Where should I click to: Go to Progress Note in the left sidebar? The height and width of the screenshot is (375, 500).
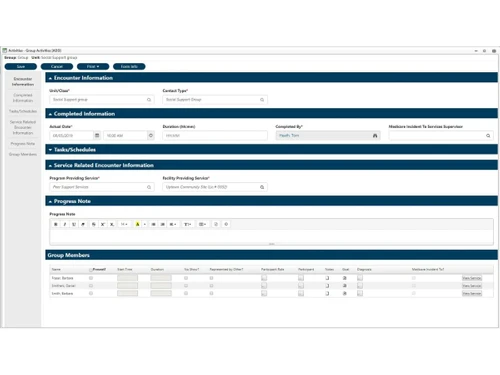click(23, 144)
